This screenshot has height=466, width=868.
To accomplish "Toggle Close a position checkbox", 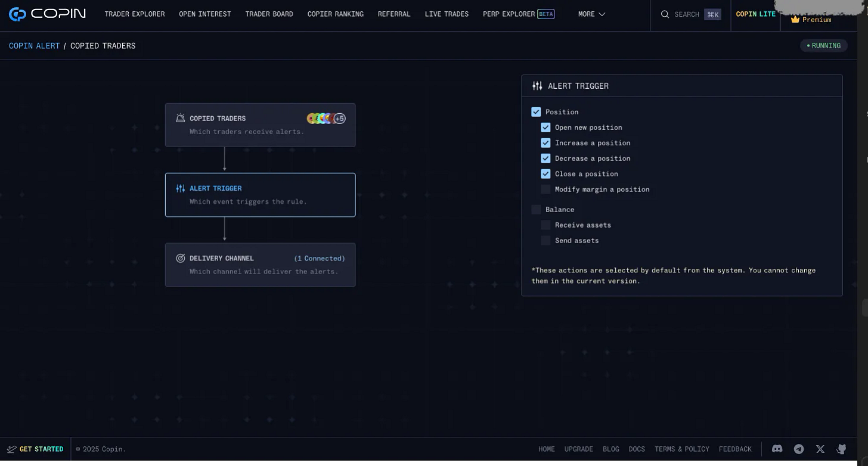I will 545,174.
